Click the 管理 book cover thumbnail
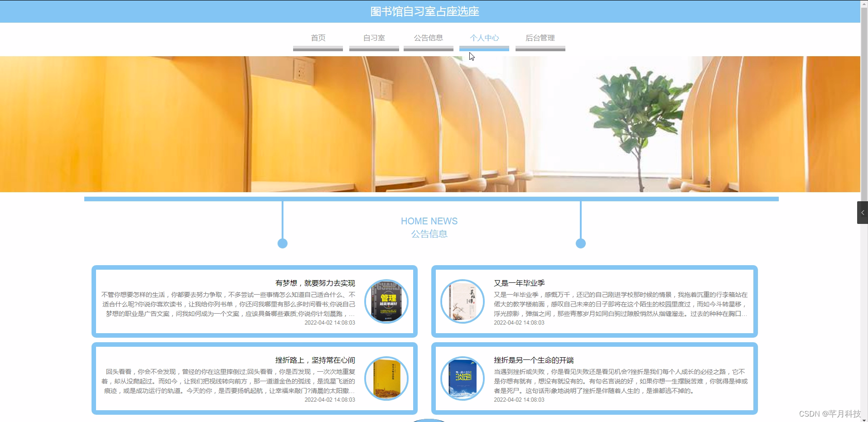The height and width of the screenshot is (422, 868). tap(386, 301)
